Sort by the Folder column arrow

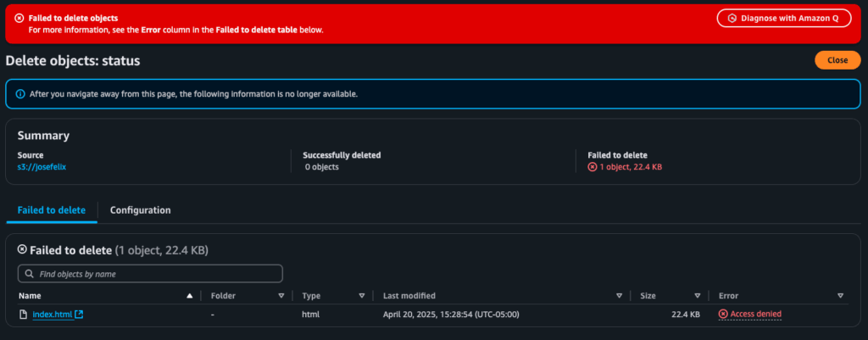(x=281, y=296)
